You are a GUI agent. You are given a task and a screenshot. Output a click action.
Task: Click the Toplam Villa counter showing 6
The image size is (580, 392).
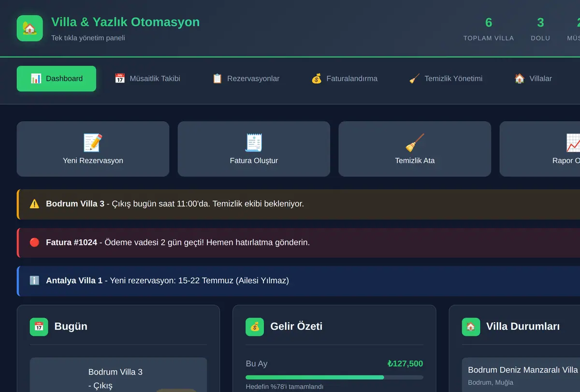[489, 29]
